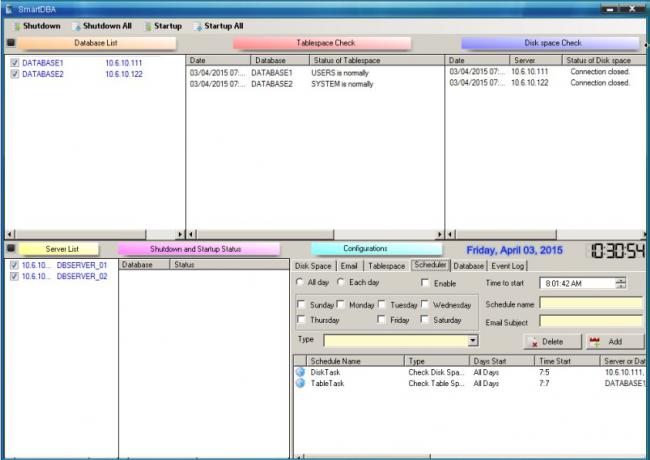This screenshot has width=650, height=460.
Task: Click the small black icon beside Database List
Action: coord(10,44)
